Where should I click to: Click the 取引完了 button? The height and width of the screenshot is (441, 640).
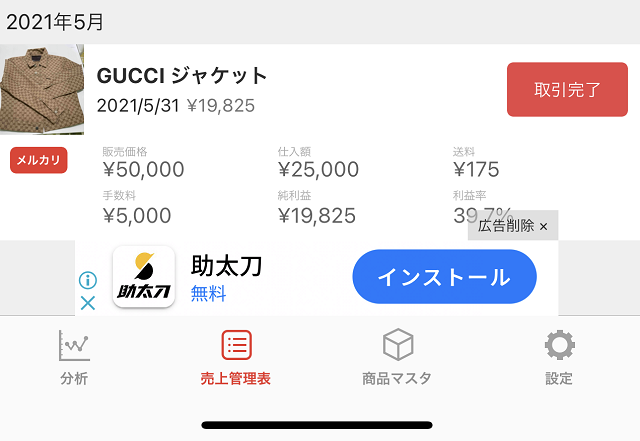click(567, 89)
